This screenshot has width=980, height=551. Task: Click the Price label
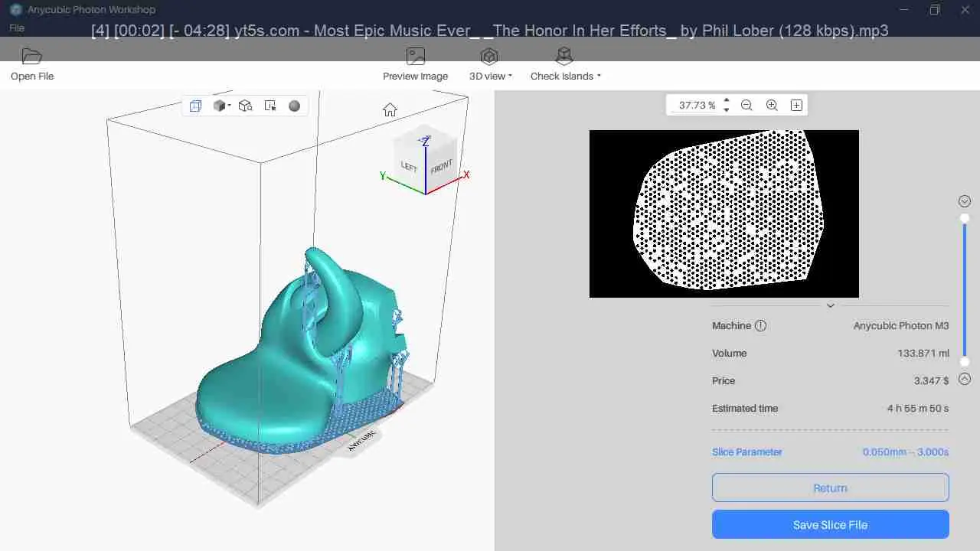[724, 380]
